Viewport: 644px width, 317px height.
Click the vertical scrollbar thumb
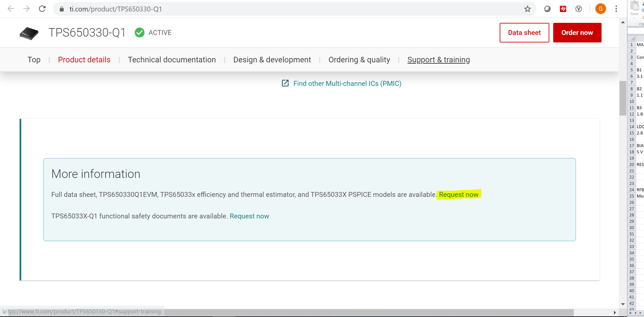tap(623, 98)
